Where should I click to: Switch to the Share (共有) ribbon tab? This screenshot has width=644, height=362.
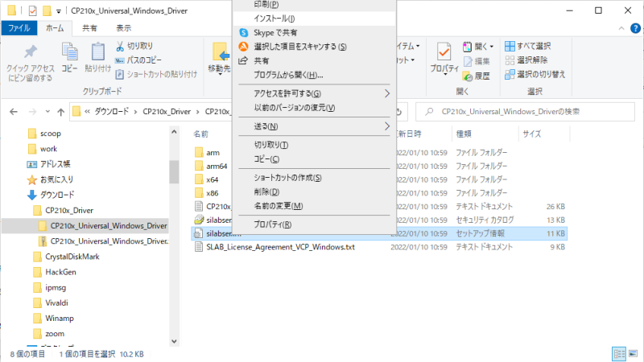(89, 28)
